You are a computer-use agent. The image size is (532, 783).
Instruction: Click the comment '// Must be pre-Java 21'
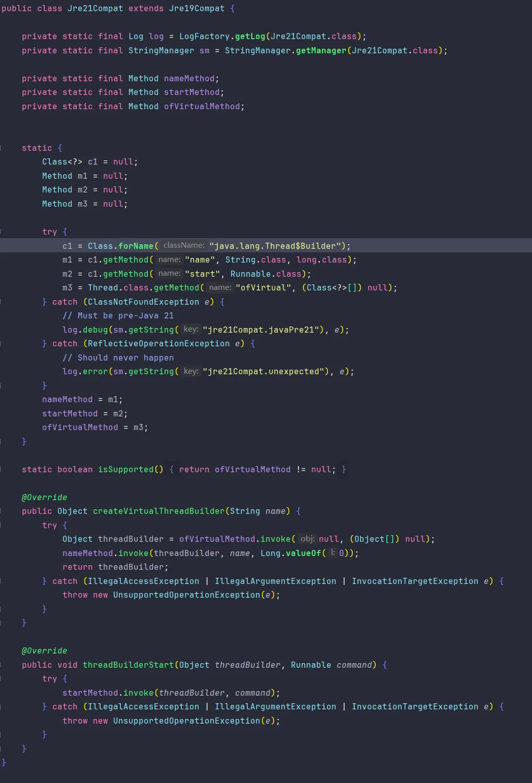(118, 316)
